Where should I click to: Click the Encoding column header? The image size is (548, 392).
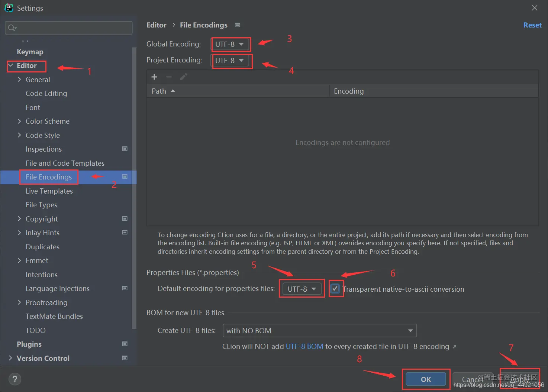[434, 91]
